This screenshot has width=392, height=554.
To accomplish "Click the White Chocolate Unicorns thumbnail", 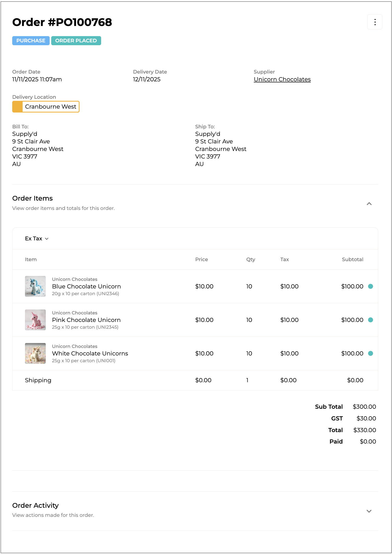I will (35, 353).
